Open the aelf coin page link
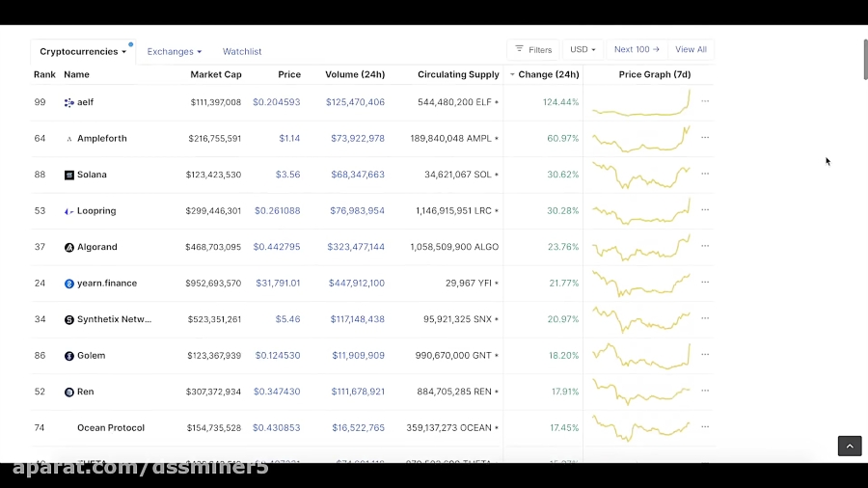The image size is (868, 488). [x=85, y=102]
